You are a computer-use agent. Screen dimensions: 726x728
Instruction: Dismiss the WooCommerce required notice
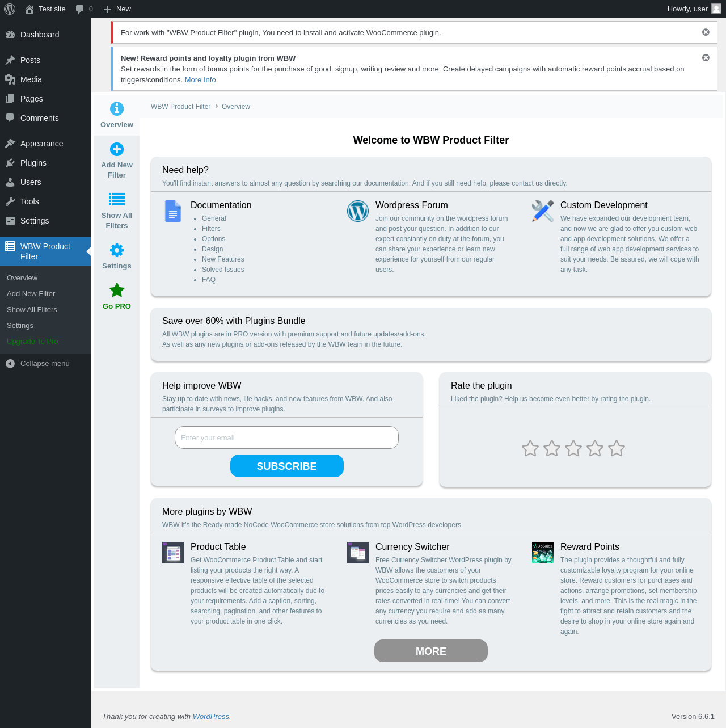click(x=706, y=32)
